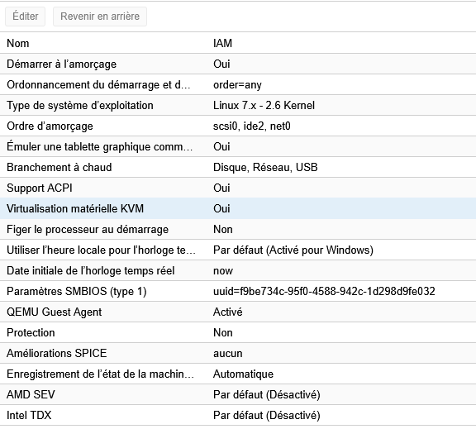Image resolution: width=476 pixels, height=448 pixels.
Task: Click the scsi0, ide2, net0 value
Action: (252, 126)
